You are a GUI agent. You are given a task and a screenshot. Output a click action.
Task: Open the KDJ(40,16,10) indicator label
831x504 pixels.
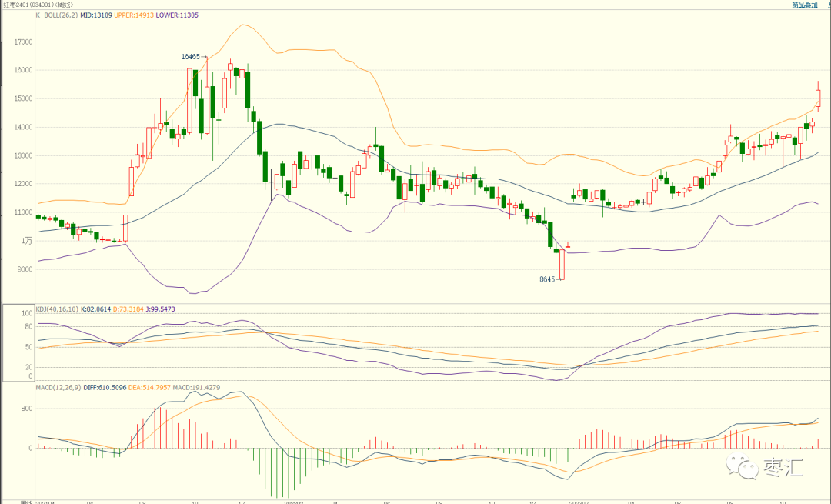point(58,309)
